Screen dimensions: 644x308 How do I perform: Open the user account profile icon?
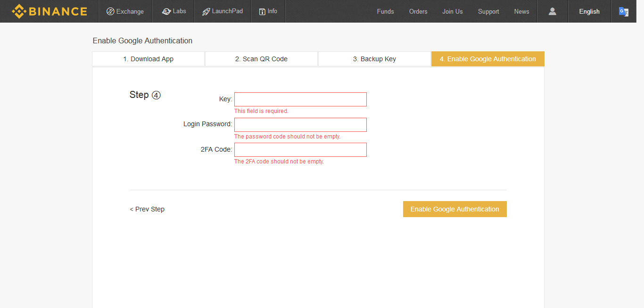point(553,11)
